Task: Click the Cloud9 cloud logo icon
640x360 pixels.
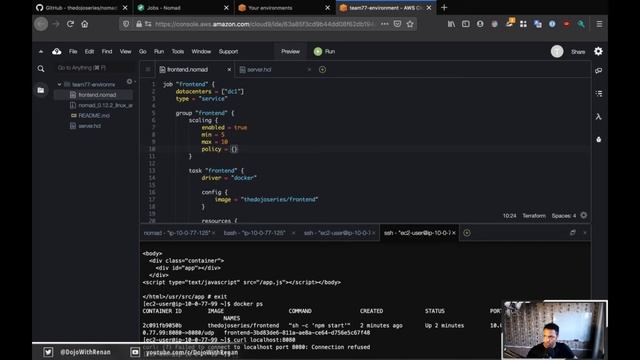Action: [57, 51]
